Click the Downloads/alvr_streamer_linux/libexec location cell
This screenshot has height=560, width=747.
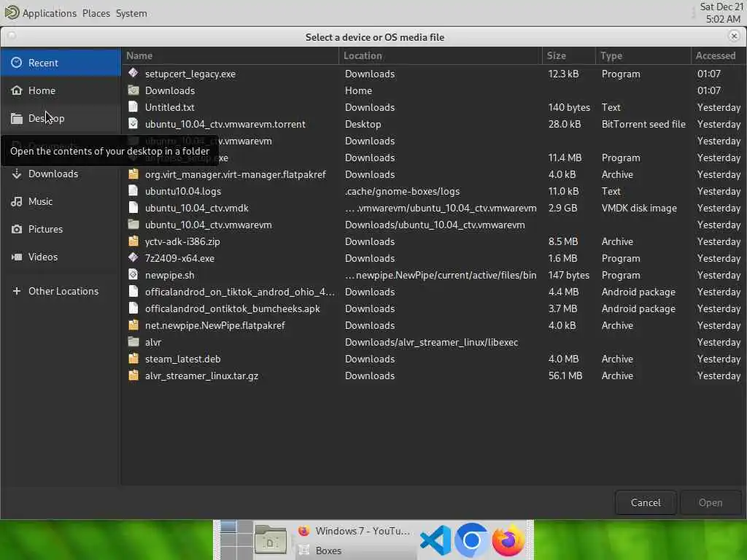coord(431,343)
